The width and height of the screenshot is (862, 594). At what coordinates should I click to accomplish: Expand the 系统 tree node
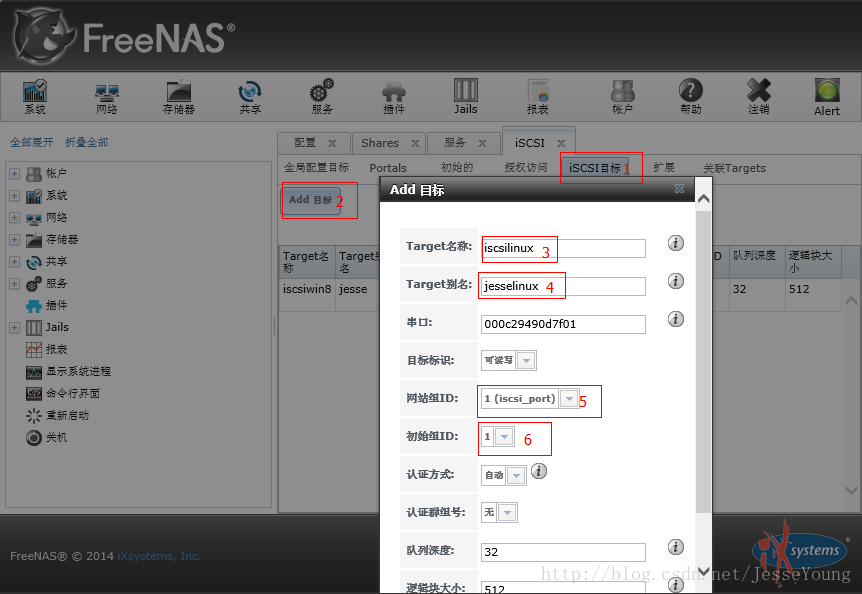pos(14,196)
